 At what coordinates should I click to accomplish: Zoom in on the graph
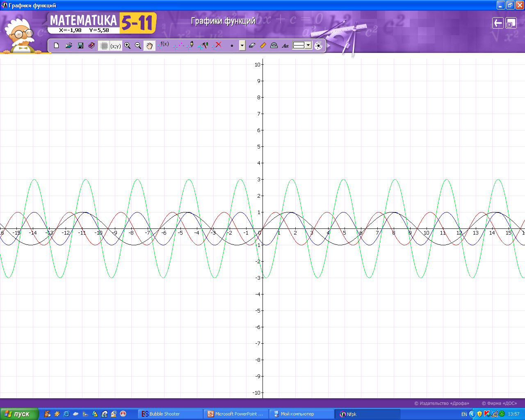128,46
